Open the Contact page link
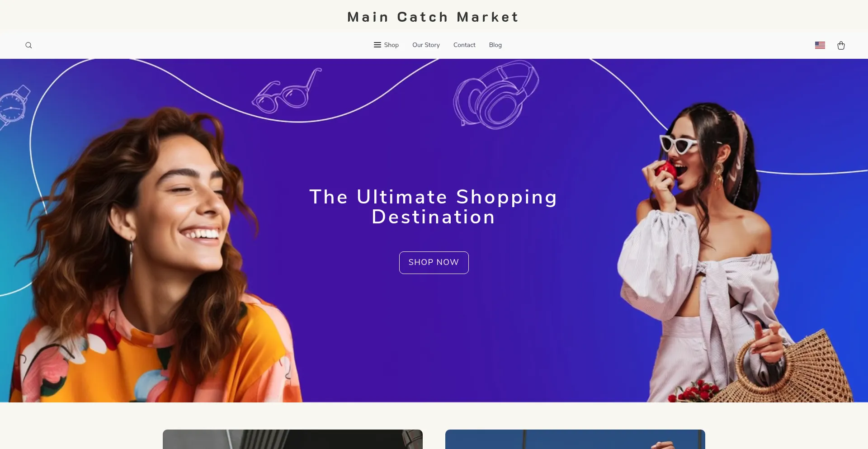 click(x=464, y=45)
